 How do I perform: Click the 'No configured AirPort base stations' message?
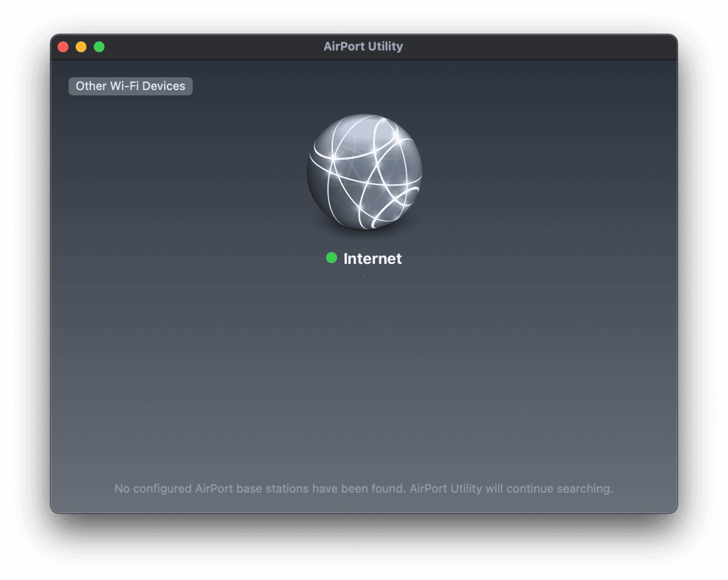364,489
